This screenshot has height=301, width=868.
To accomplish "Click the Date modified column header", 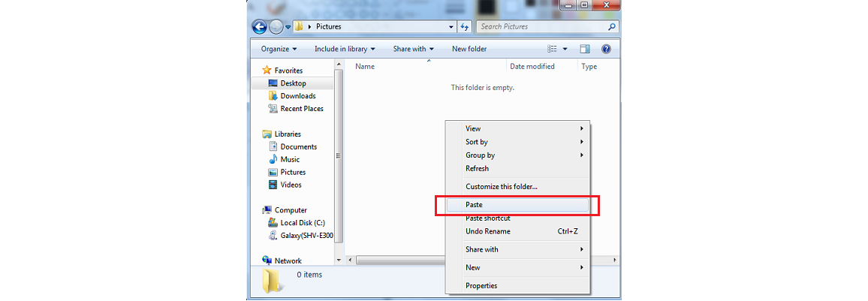I will pyautogui.click(x=532, y=66).
